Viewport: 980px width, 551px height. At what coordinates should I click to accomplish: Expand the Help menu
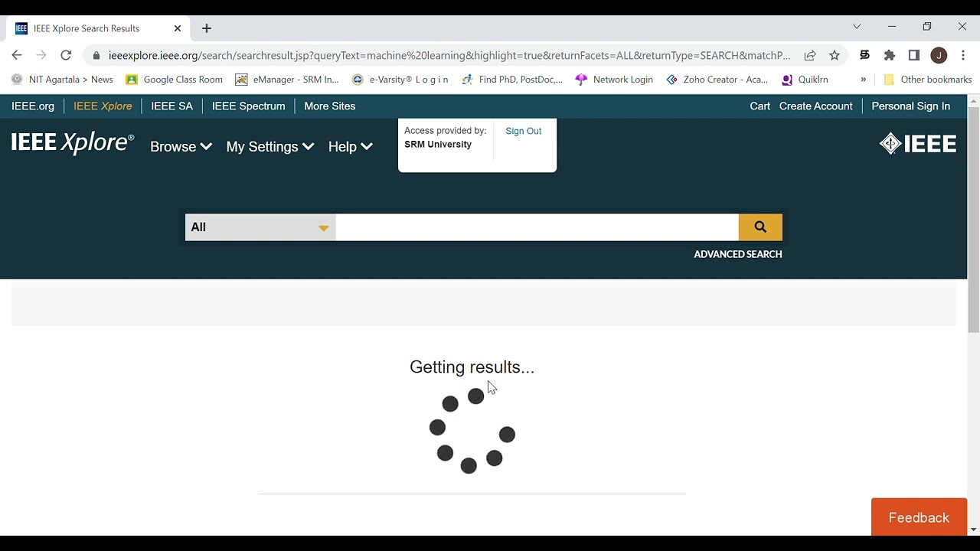pos(351,147)
